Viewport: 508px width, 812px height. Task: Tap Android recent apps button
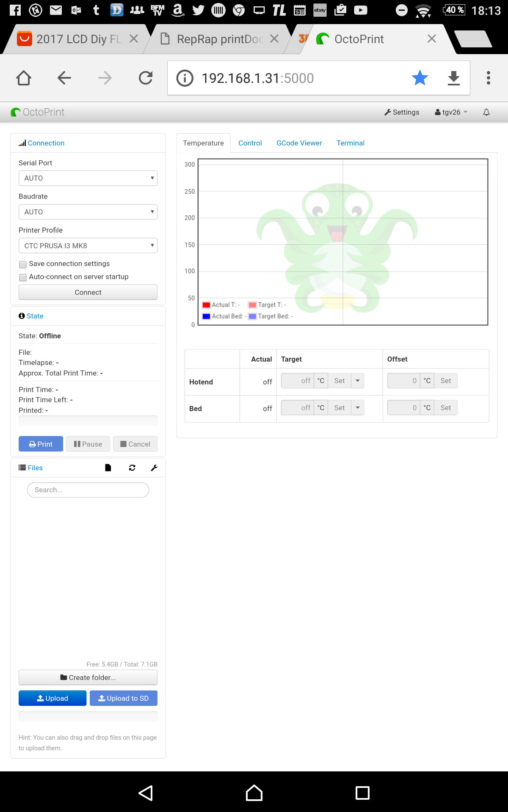pos(362,793)
